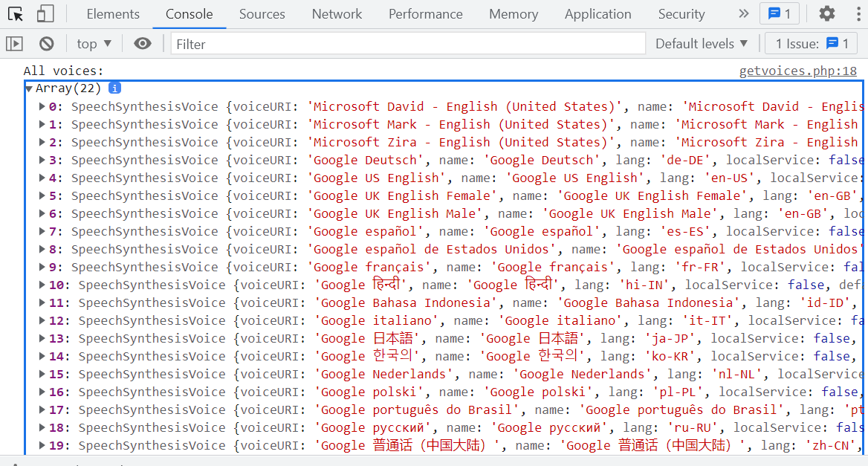Expand item 3 Google Deutsch voice
The image size is (868, 466).
[x=42, y=160]
